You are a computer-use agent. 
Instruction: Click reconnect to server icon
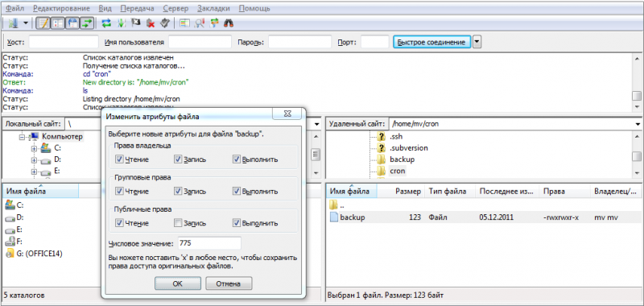click(165, 23)
